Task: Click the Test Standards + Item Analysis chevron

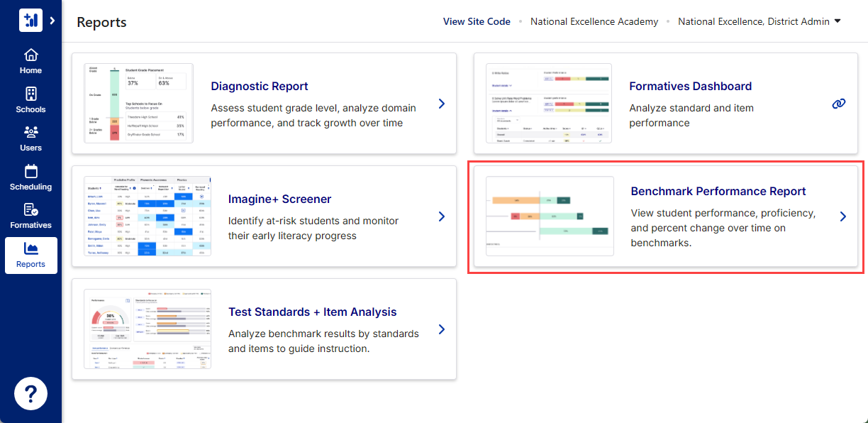Action: 442,329
